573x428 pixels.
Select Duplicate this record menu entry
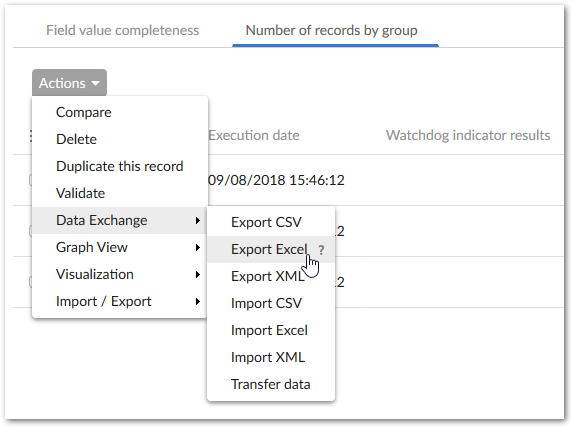click(x=120, y=166)
